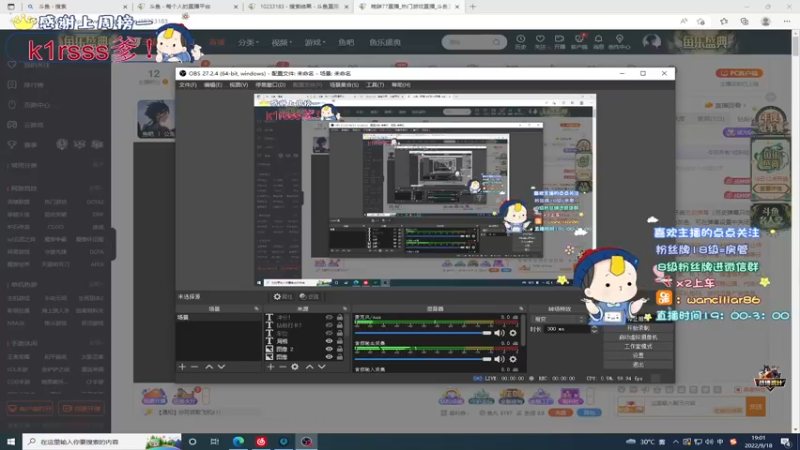Click OBS 退出 exit button

pos(638,365)
